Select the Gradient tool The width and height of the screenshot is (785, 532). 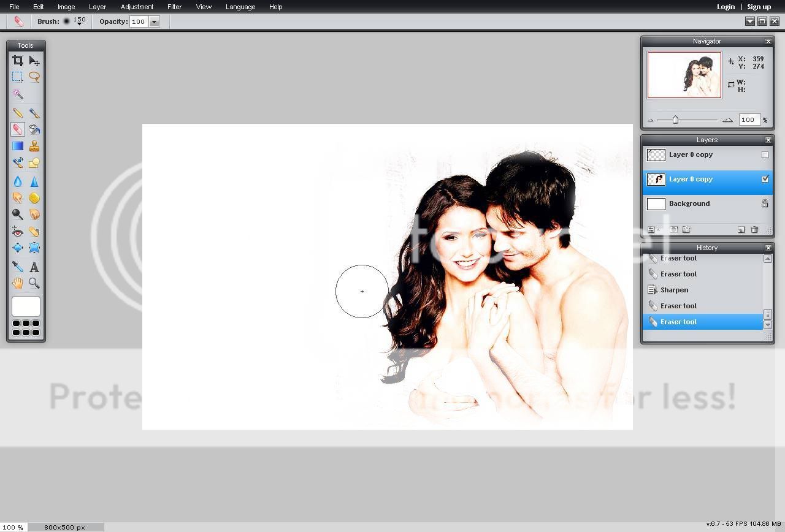(x=18, y=146)
